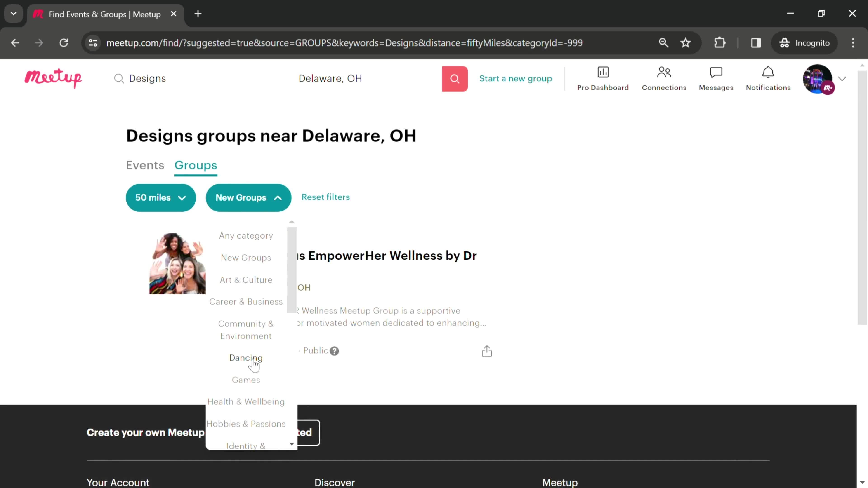Click the Public help question mark icon
Image resolution: width=868 pixels, height=488 pixels.
point(334,351)
